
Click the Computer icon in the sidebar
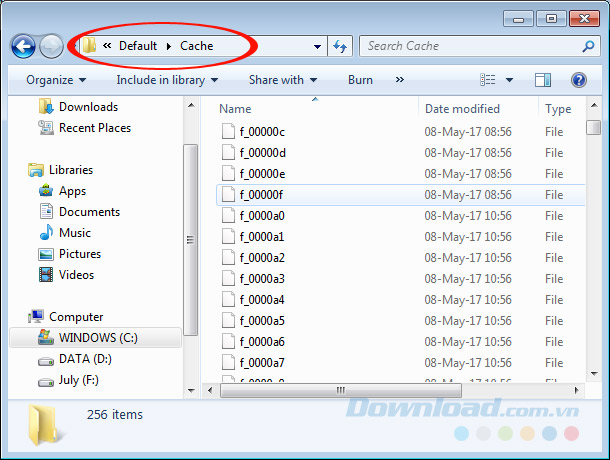click(36, 316)
